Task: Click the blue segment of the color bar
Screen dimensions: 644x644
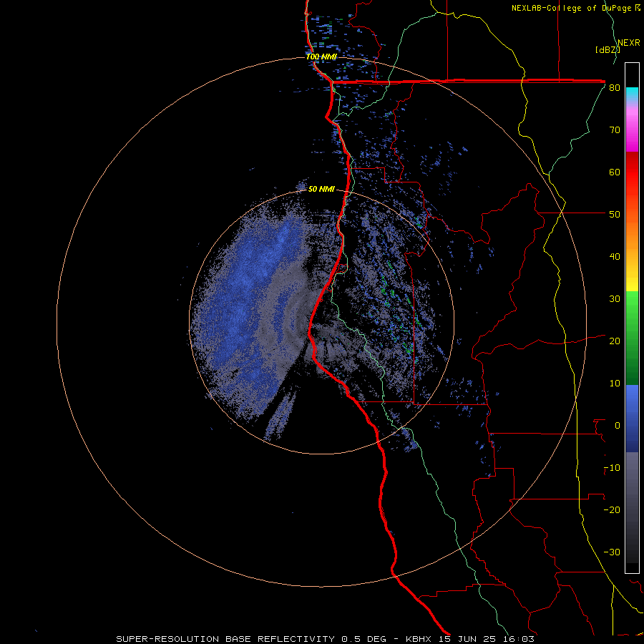Action: click(632, 419)
